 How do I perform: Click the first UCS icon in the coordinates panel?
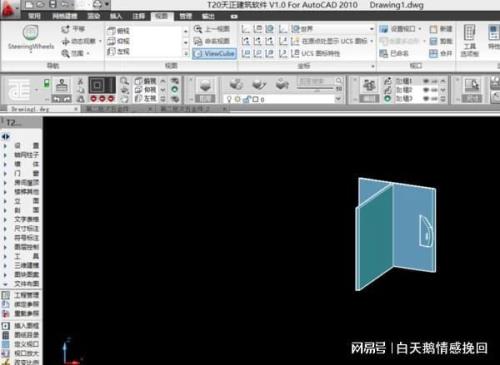click(246, 29)
